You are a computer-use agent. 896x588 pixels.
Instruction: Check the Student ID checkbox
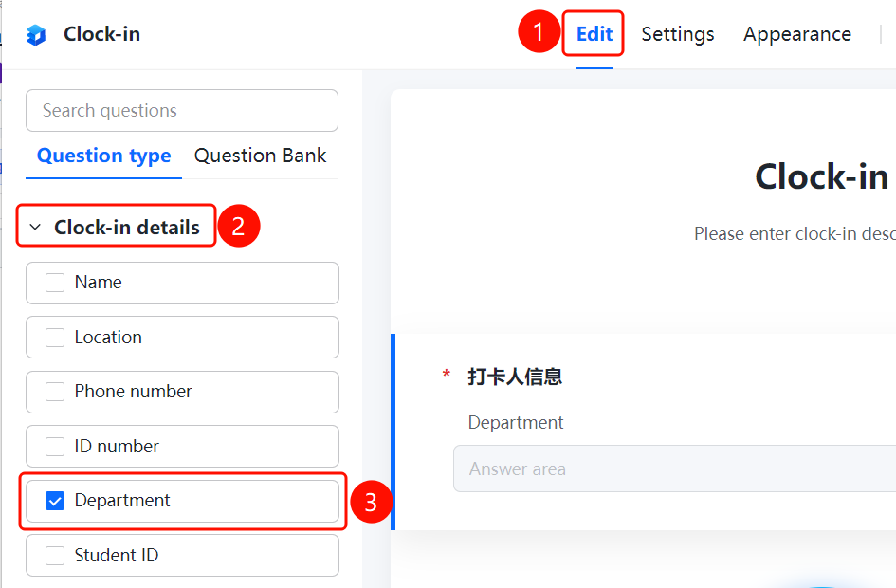tap(55, 556)
